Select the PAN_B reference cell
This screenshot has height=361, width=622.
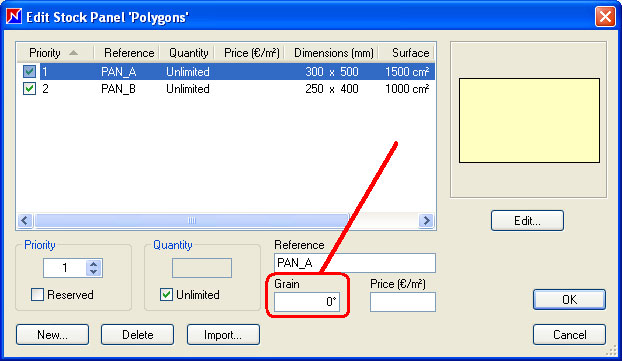point(118,89)
